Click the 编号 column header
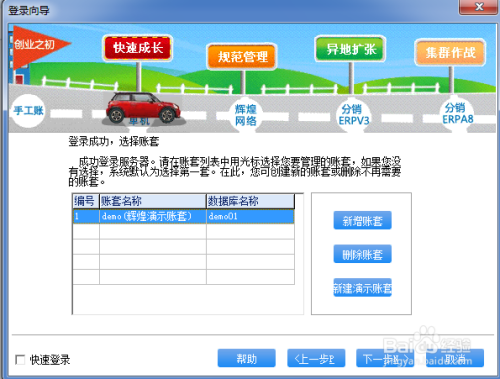 click(x=86, y=201)
